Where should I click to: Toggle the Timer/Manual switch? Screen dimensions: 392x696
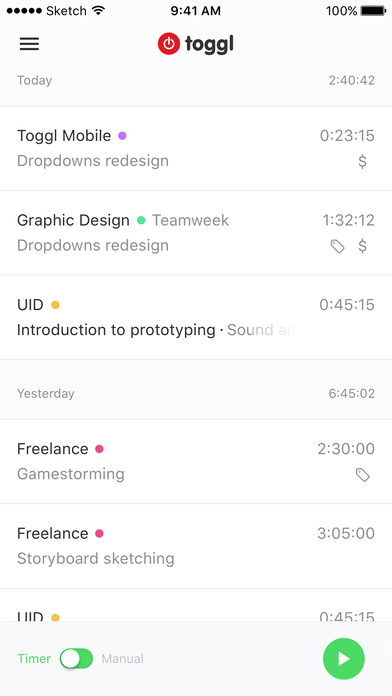[x=76, y=658]
